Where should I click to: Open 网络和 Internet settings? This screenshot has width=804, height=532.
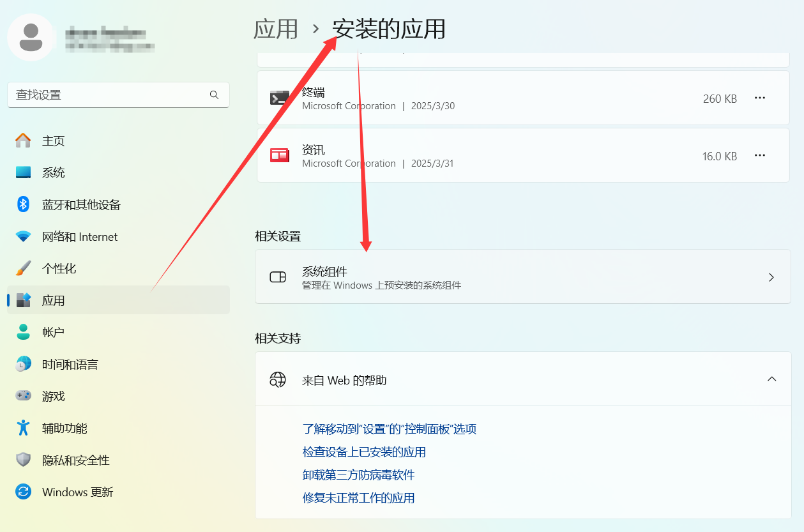(118, 236)
